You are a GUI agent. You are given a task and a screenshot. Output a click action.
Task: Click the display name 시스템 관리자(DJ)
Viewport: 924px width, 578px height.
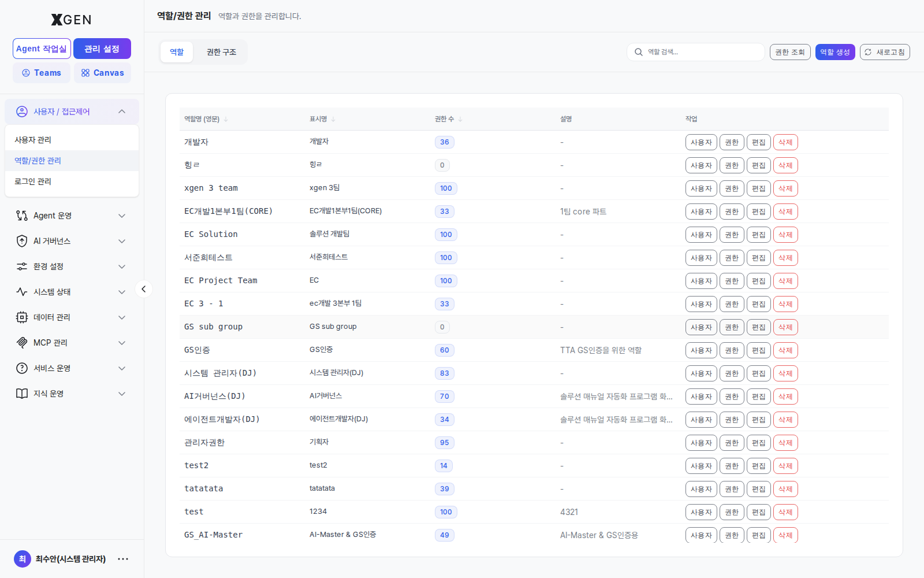(x=336, y=373)
